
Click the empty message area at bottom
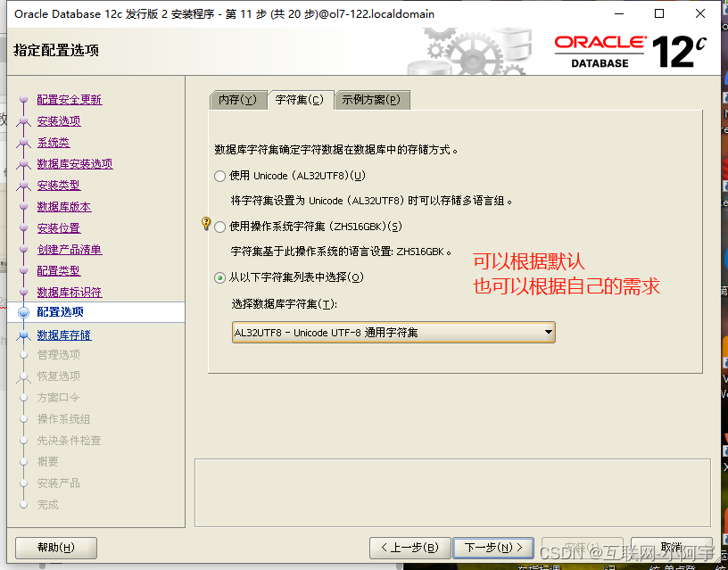[x=452, y=493]
